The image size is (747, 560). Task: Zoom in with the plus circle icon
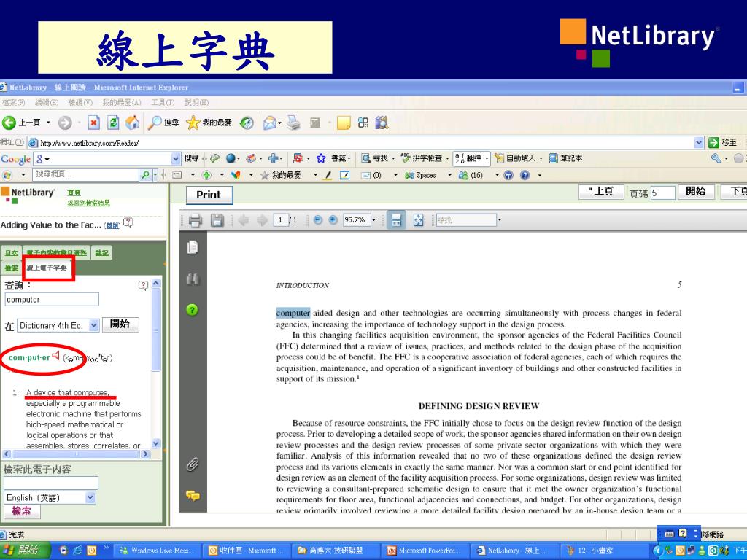tap(333, 219)
